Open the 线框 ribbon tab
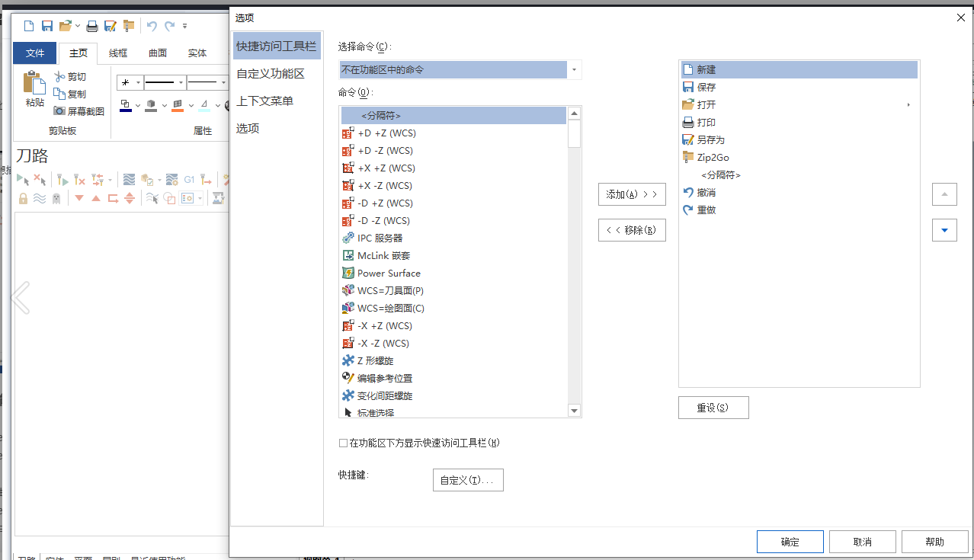 coord(118,53)
